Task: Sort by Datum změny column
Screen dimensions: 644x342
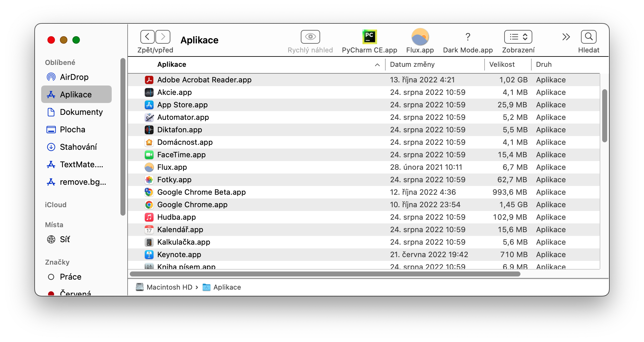Action: (x=412, y=65)
